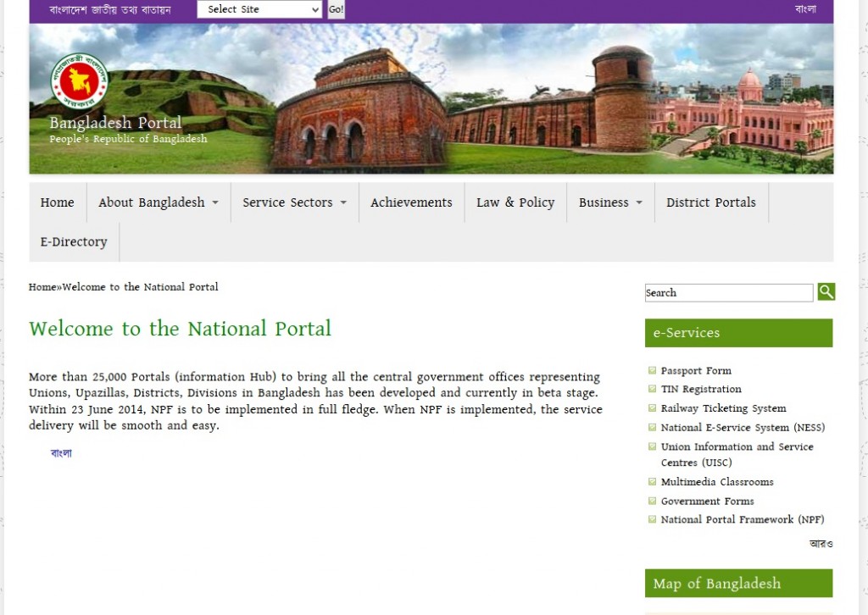Open Multimedia Classrooms link
This screenshot has height=615, width=868.
716,482
